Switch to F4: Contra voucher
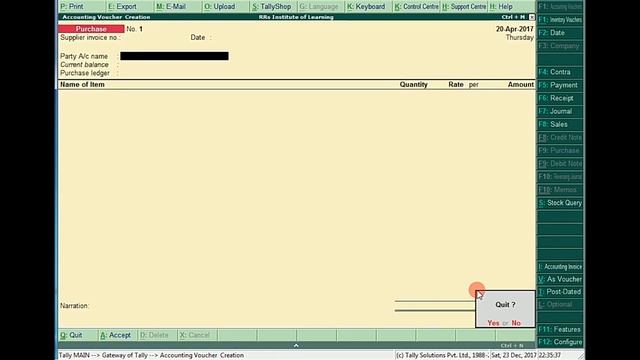 click(x=560, y=72)
